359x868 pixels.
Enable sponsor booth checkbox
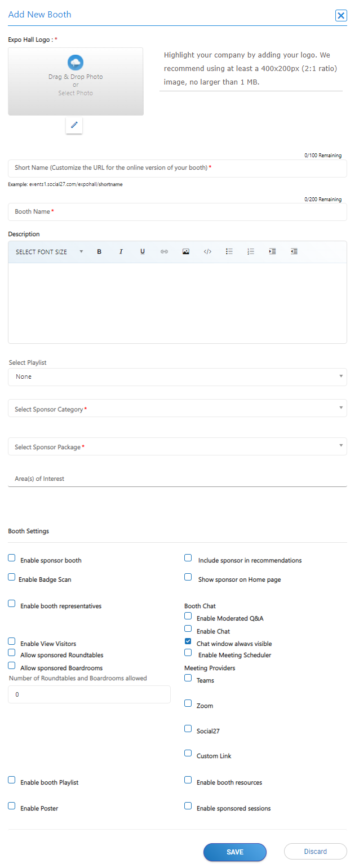point(12,558)
